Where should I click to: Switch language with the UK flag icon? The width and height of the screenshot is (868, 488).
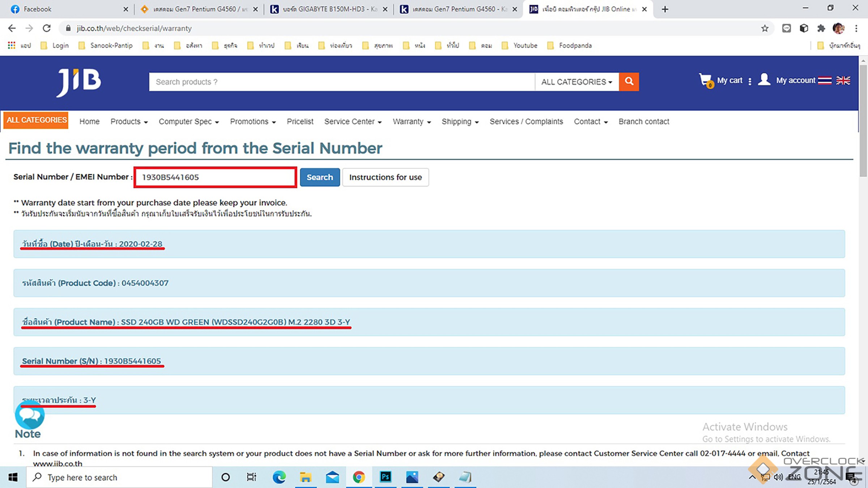pos(843,81)
